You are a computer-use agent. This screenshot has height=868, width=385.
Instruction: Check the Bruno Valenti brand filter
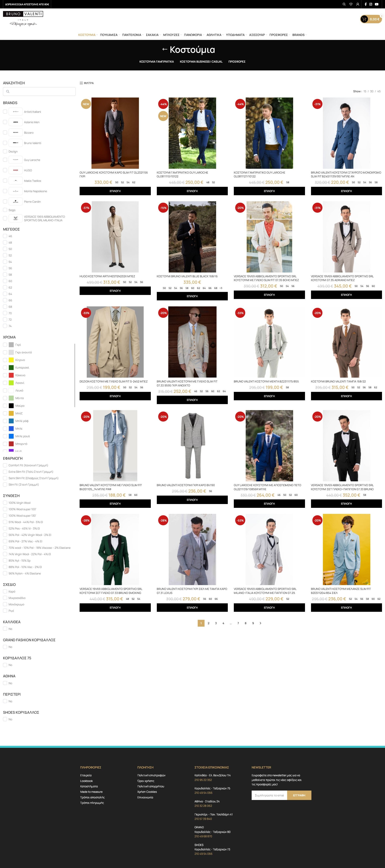click(x=5, y=143)
